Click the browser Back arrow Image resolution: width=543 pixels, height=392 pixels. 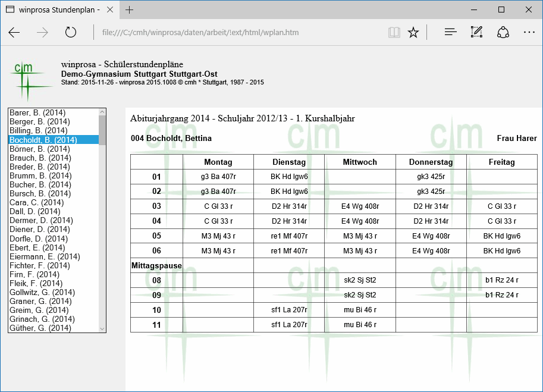tap(14, 32)
